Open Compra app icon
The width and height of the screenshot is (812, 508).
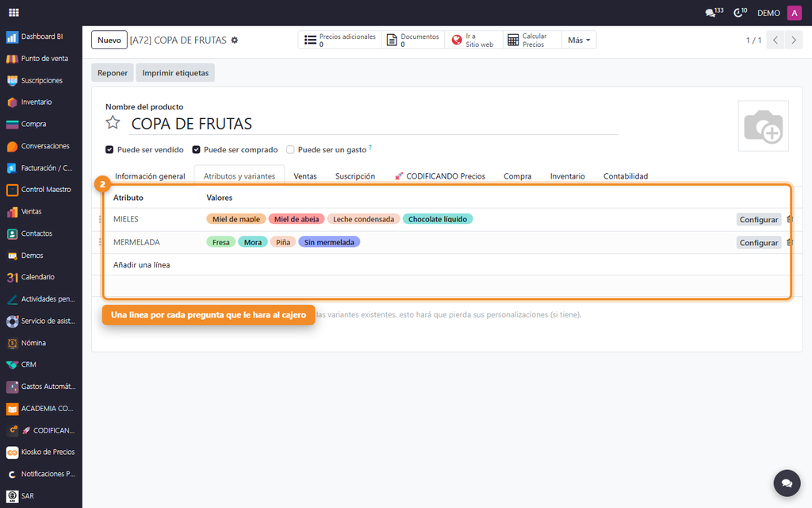click(13, 125)
